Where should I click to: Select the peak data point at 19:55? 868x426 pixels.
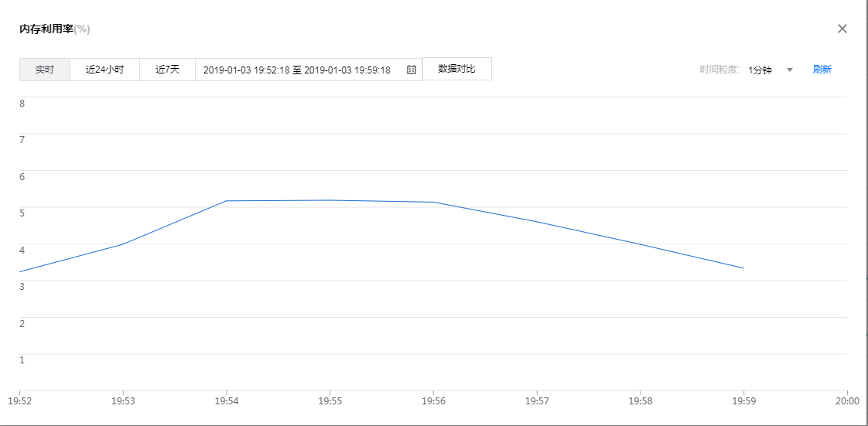[330, 200]
